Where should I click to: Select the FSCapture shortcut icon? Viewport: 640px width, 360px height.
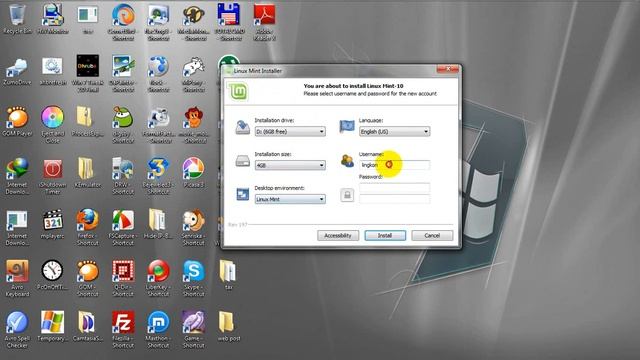point(123,227)
